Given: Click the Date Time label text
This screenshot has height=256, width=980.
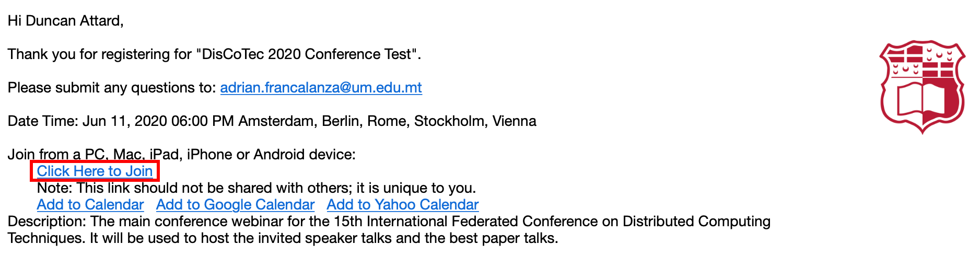Looking at the screenshot, I should pos(43,121).
